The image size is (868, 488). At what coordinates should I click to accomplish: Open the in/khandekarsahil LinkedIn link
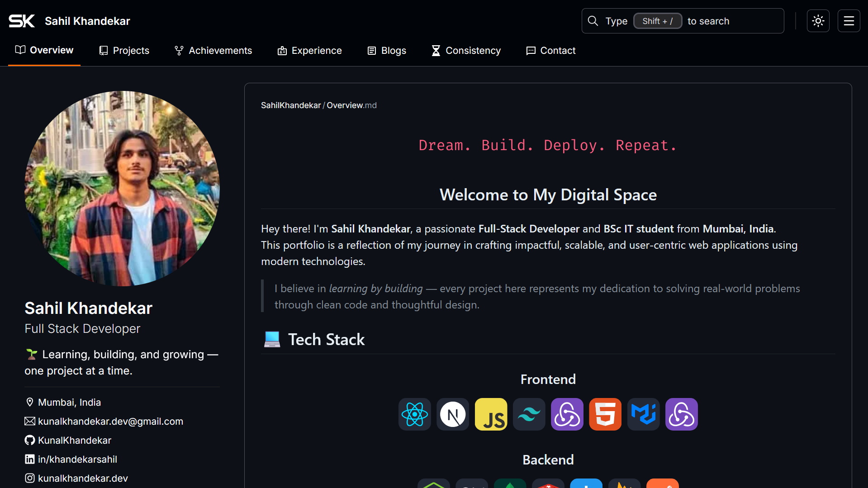77,459
